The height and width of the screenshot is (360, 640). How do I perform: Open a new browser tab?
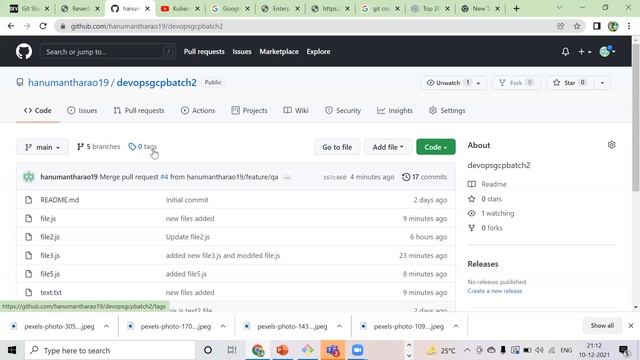point(516,8)
